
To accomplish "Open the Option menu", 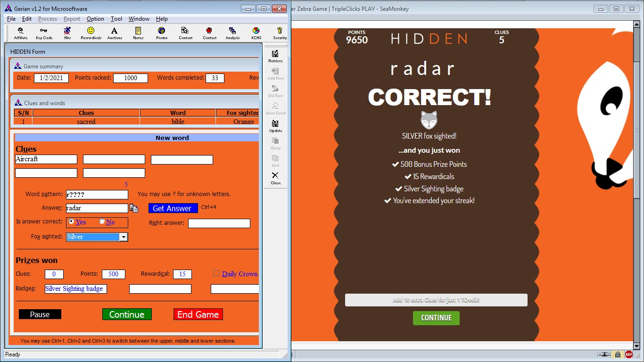I will click(95, 19).
